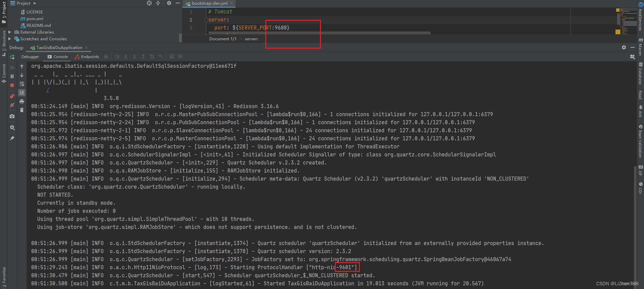Click Drop Frame icon
Screen dimensions: 644x289
(152, 57)
